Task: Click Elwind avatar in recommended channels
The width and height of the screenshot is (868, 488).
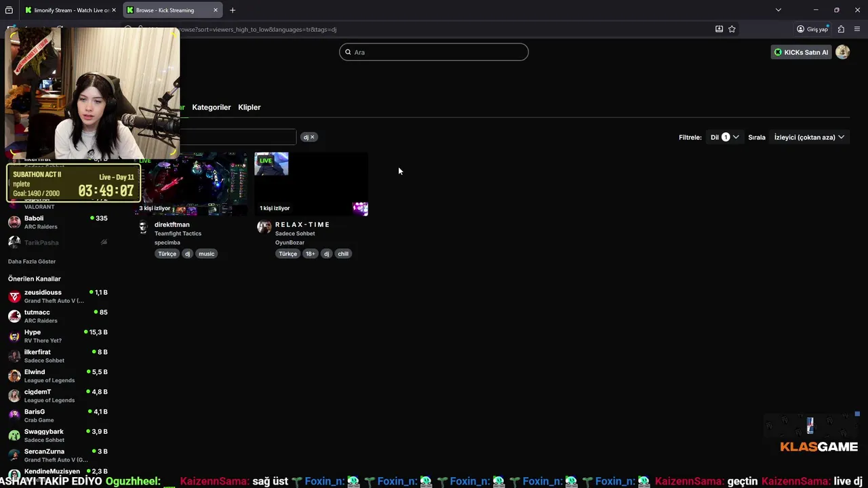Action: coord(14,375)
